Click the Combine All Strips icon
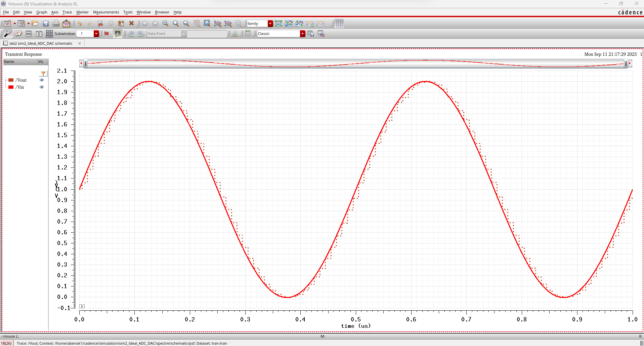The height and width of the screenshot is (346, 644). pos(289,24)
